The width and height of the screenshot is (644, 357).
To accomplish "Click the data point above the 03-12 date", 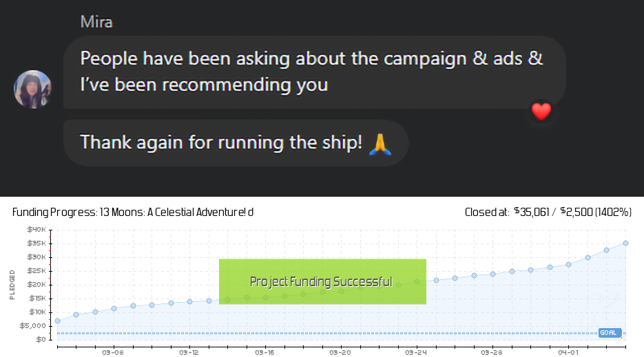I will click(x=189, y=301).
